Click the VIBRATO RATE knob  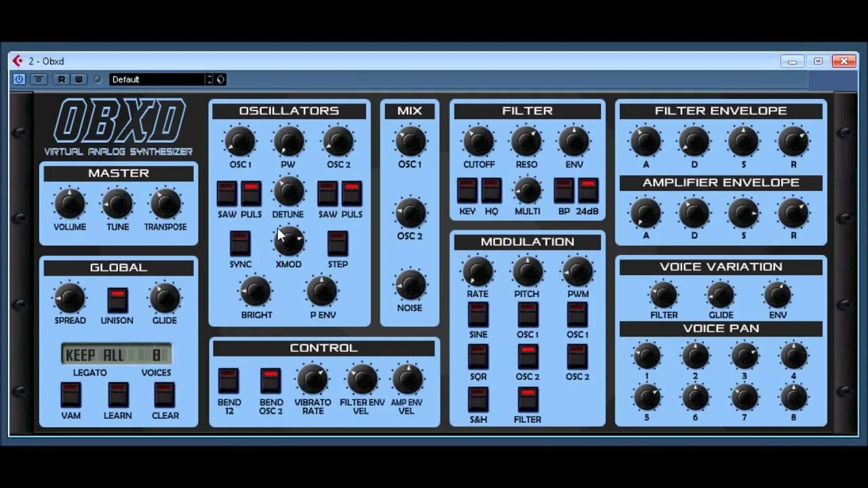pyautogui.click(x=313, y=380)
